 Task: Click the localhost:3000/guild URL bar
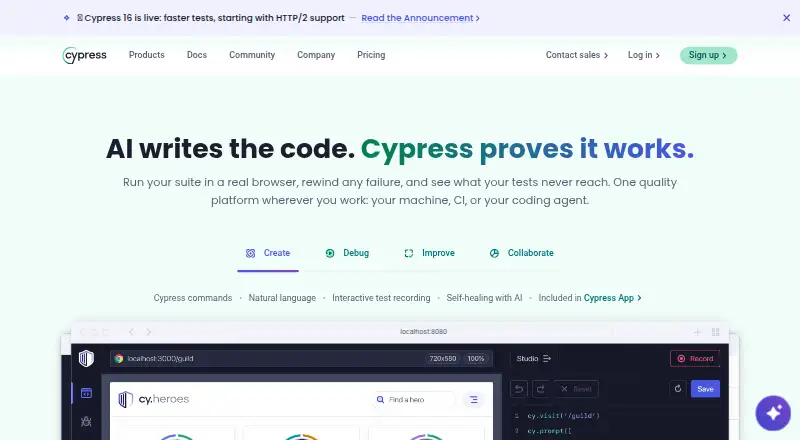click(x=301, y=359)
